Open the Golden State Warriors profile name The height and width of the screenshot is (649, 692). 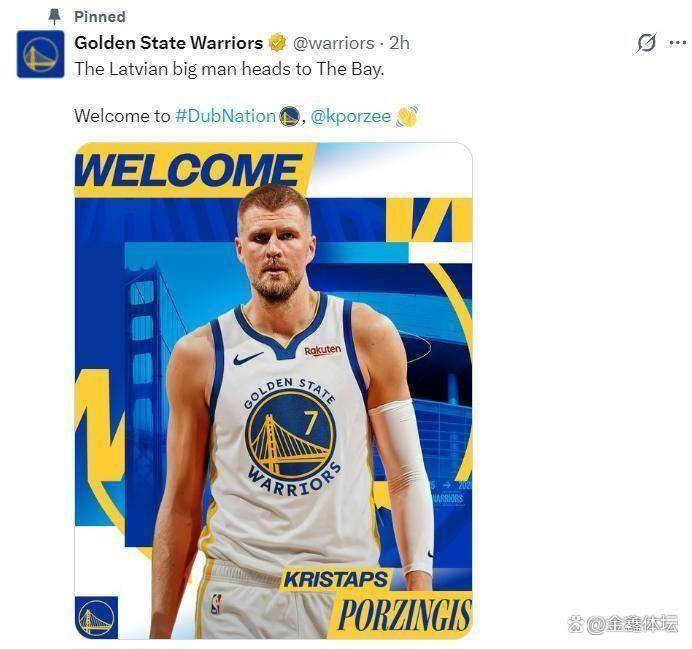[168, 43]
